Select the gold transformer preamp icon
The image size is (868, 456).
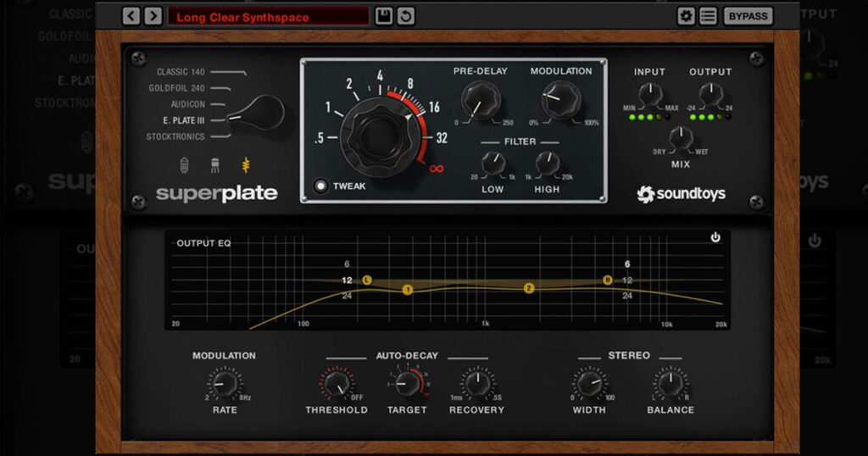(247, 164)
